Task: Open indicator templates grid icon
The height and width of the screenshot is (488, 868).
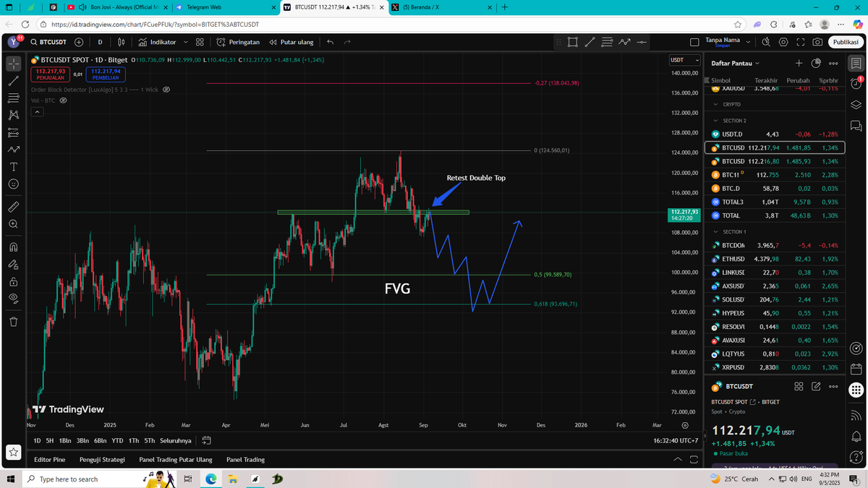Action: 200,42
